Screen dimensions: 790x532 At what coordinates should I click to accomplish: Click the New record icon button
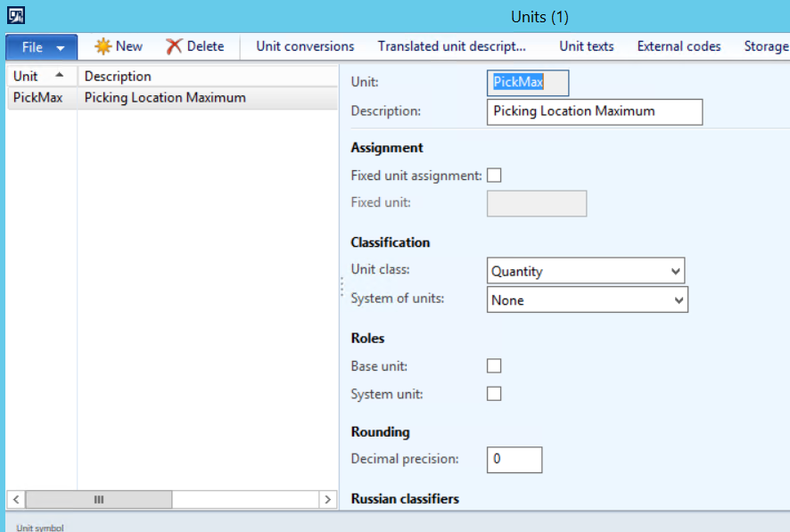[103, 46]
